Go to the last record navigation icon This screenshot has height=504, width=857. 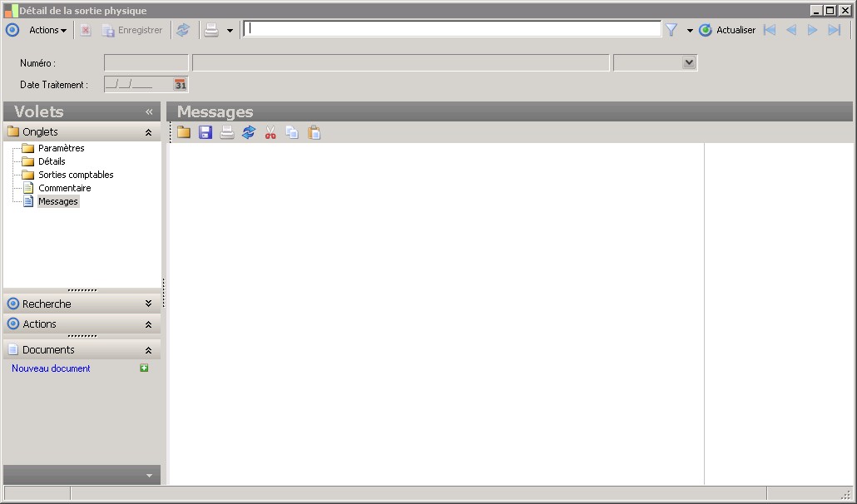pyautogui.click(x=834, y=30)
